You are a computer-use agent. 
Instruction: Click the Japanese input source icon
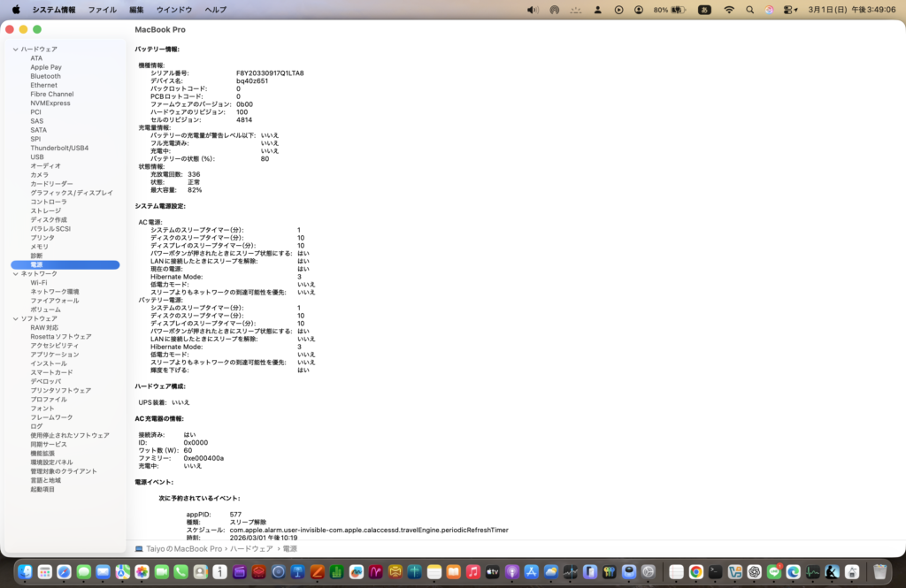point(704,10)
